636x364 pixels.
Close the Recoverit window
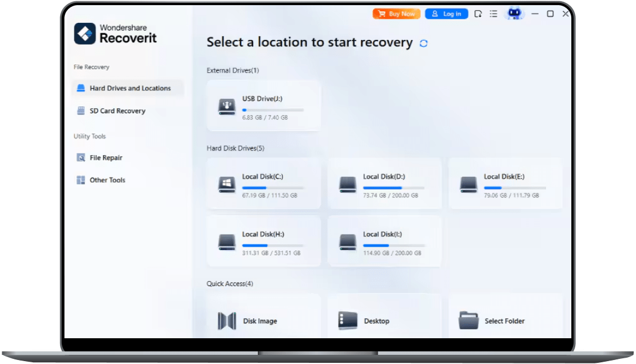pos(566,14)
